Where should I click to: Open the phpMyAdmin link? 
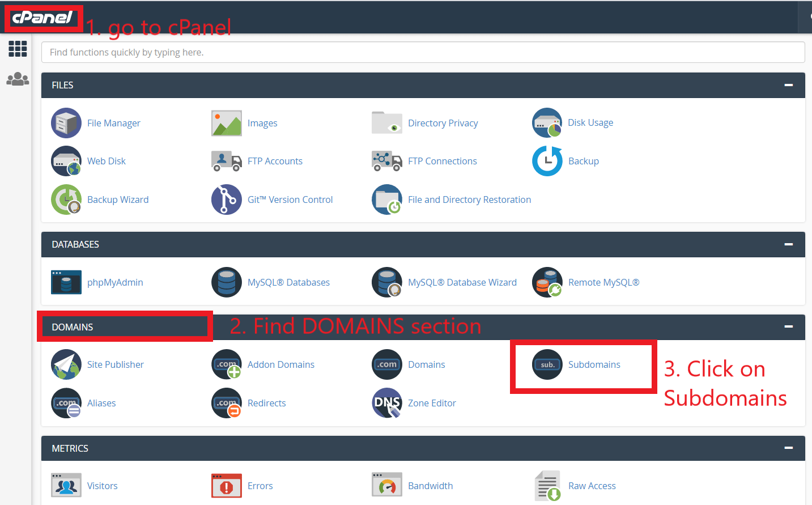[115, 282]
